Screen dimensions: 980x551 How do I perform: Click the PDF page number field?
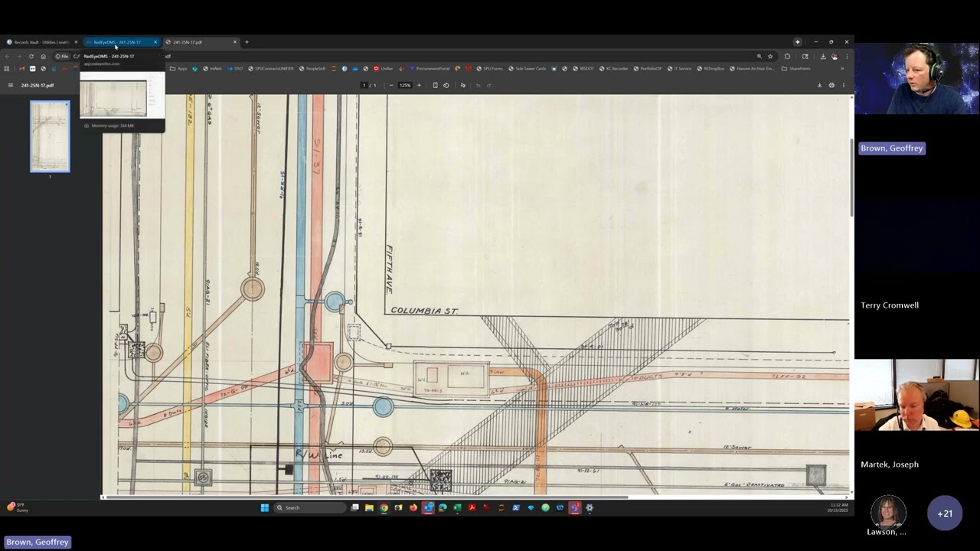pos(364,85)
